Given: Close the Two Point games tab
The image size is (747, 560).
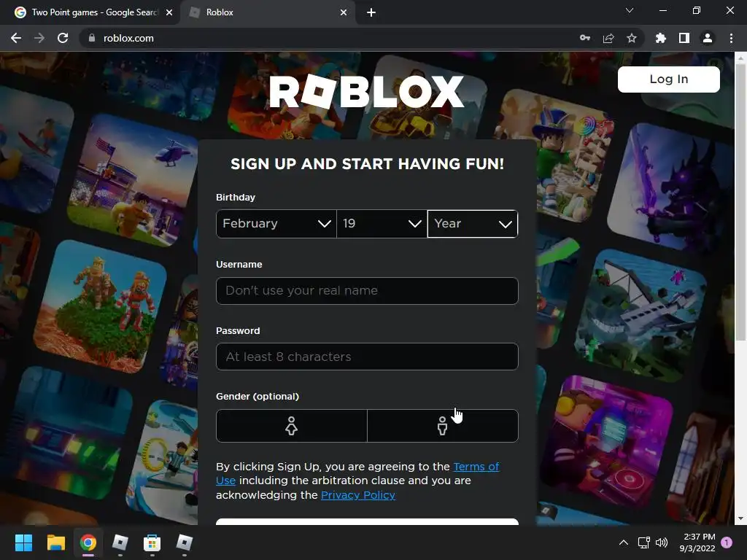Looking at the screenshot, I should [169, 12].
